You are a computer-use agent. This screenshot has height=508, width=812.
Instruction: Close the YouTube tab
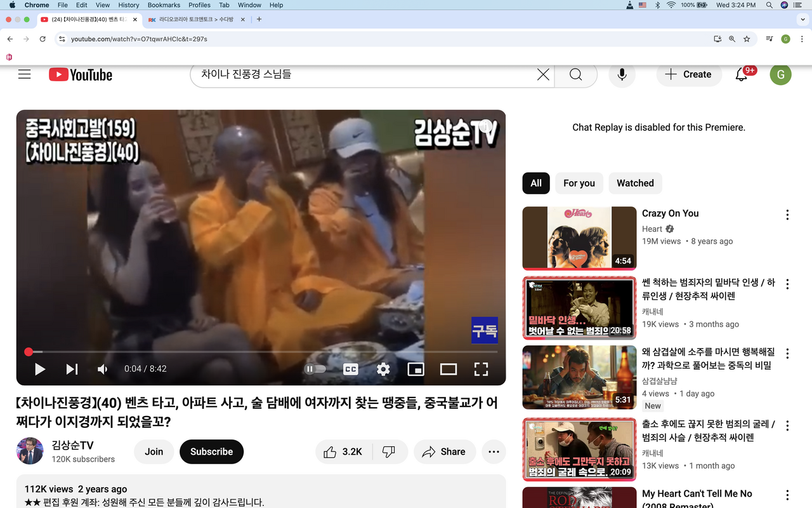[x=134, y=20]
